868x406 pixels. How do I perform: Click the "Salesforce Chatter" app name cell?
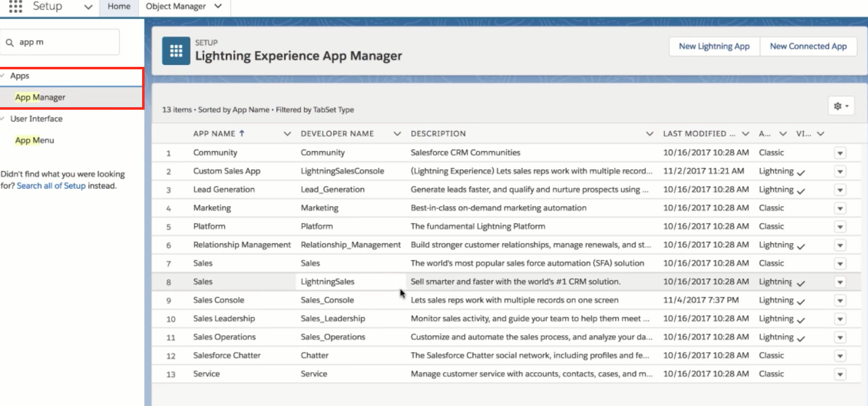(227, 356)
